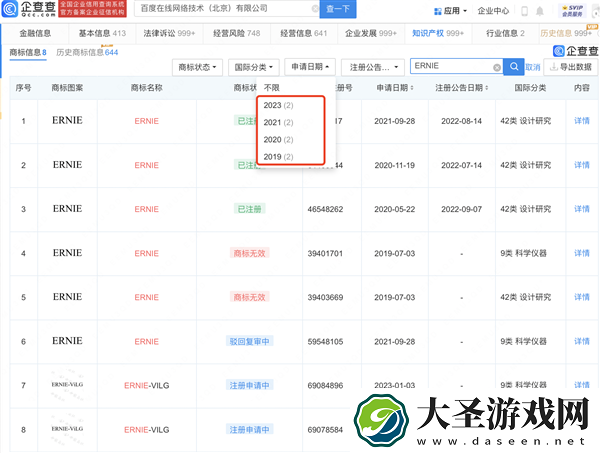
Task: Clear the company search box text
Action: coord(315,8)
